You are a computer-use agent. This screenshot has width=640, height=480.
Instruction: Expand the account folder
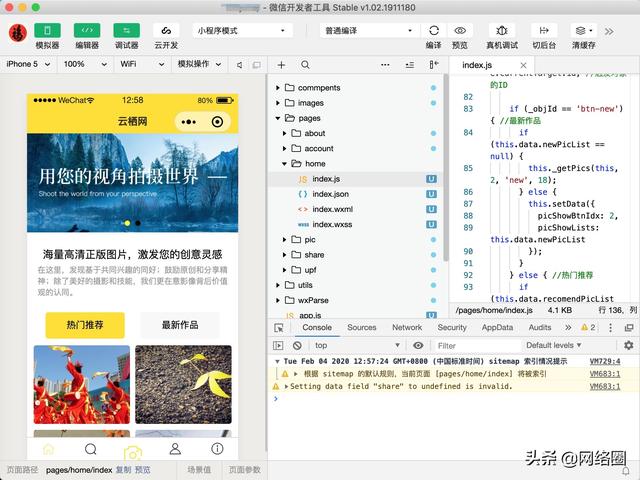coord(285,149)
